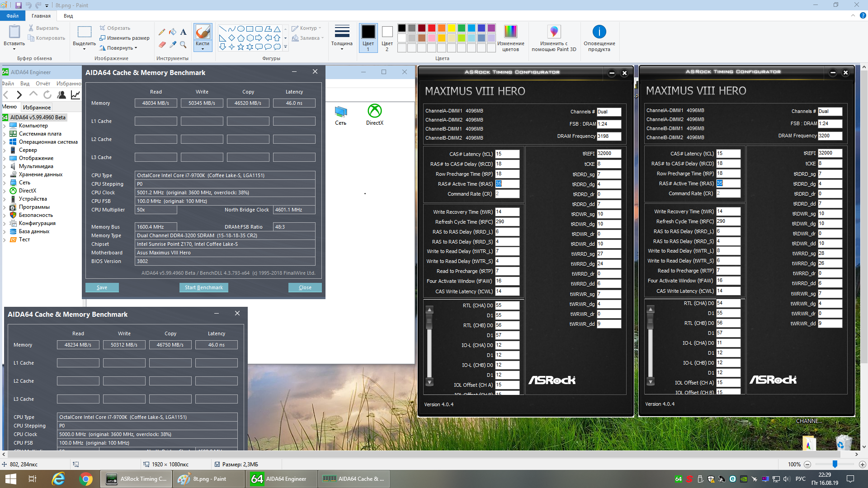Switch to the Вид tab

68,16
